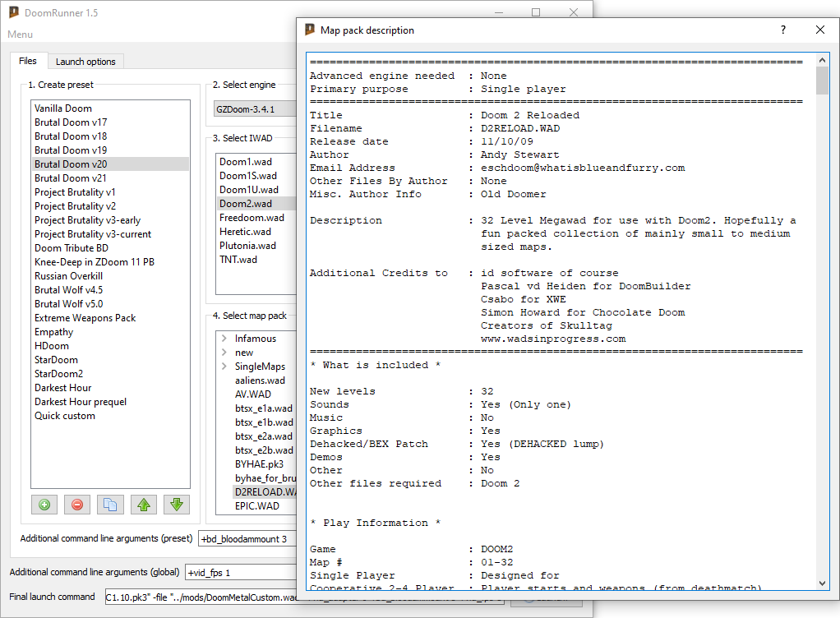Select btsx_e1a.wad map pack
This screenshot has height=618, width=840.
[264, 408]
